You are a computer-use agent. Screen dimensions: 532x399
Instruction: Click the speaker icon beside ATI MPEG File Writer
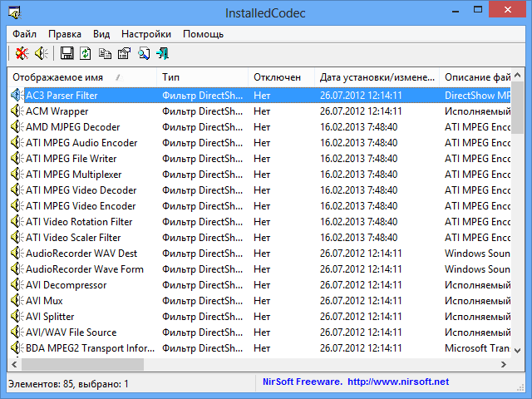[17, 159]
